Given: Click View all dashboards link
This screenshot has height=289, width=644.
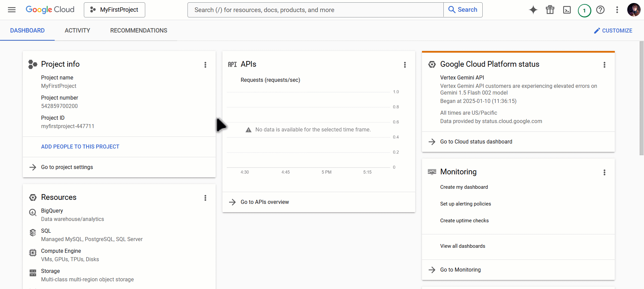Looking at the screenshot, I should (x=463, y=246).
